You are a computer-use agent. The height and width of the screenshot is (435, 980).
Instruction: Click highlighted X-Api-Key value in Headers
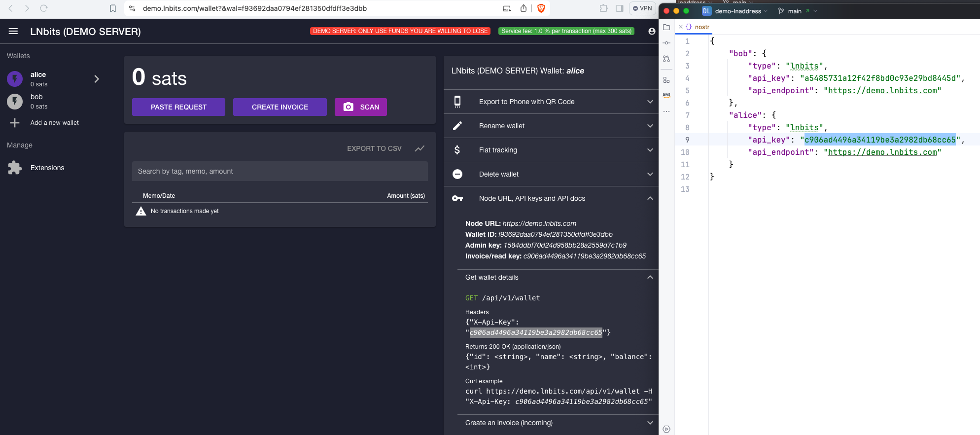pos(536,332)
